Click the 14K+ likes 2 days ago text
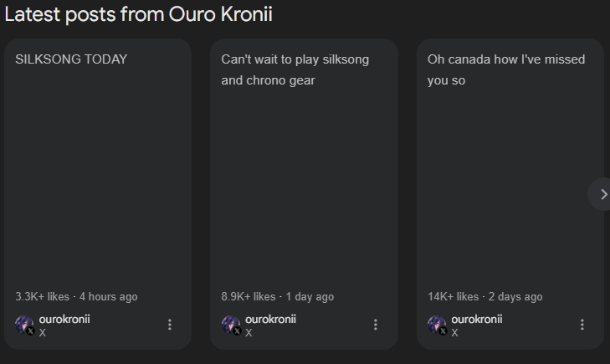This screenshot has height=364, width=610. pyautogui.click(x=484, y=297)
